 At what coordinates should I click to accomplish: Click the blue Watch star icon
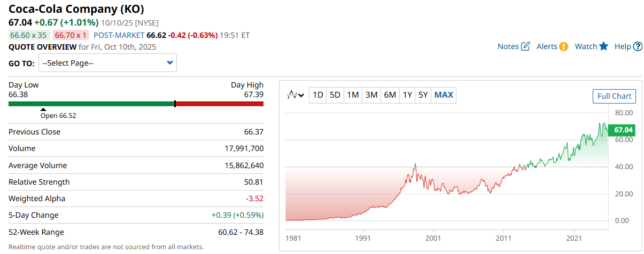pyautogui.click(x=604, y=46)
